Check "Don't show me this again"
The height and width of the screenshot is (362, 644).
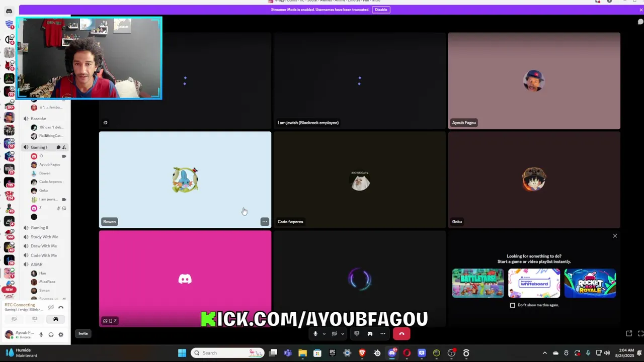tap(513, 305)
